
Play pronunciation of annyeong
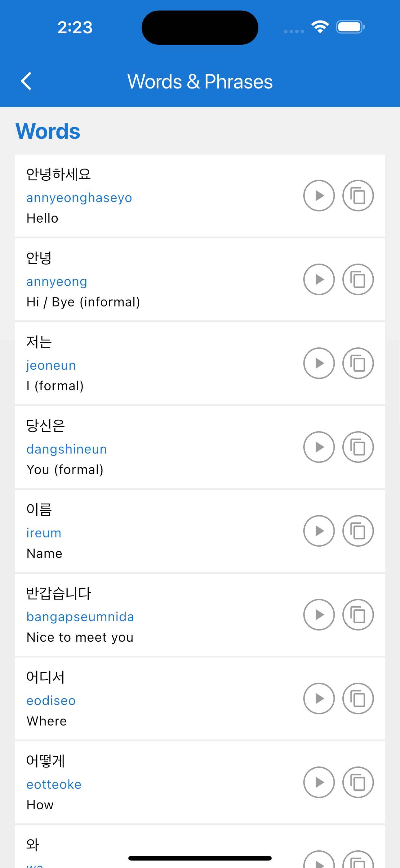[319, 279]
